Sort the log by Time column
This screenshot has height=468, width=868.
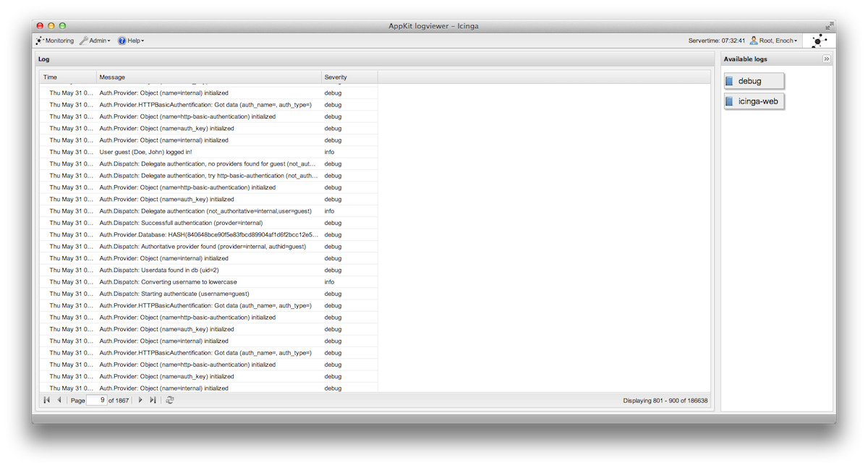(67, 77)
